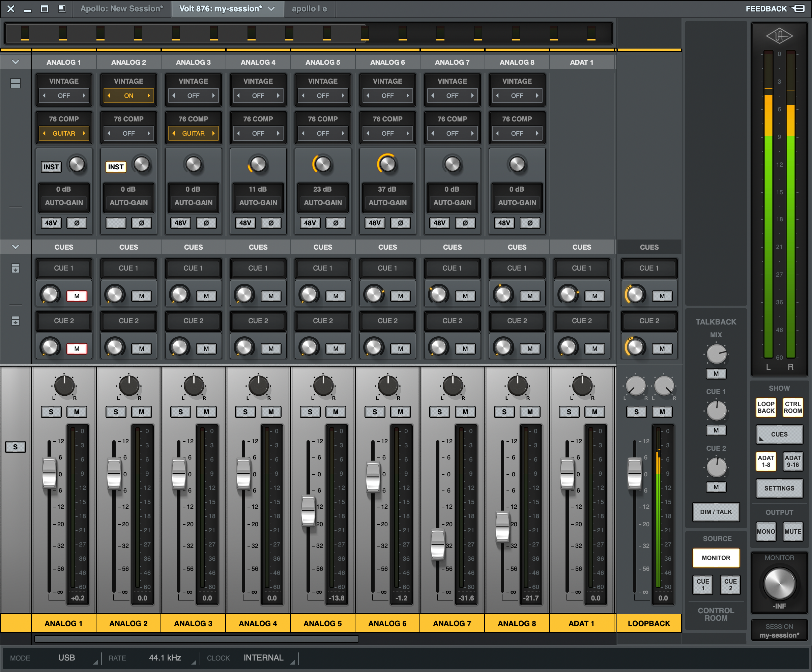
Task: Toggle polarity invert (Ø) on Analog 4
Action: coord(271,223)
